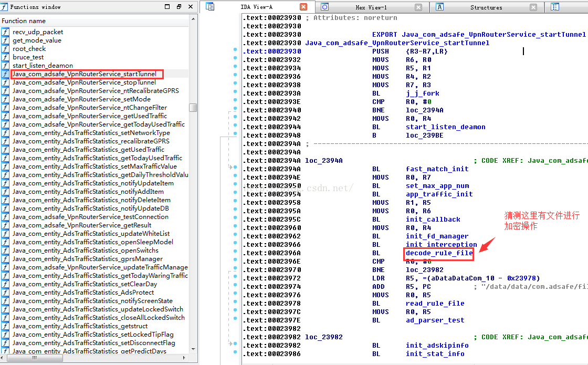Screen dimensions: 588x365
Task: Maximize the Functions window panel
Action: click(167, 7)
